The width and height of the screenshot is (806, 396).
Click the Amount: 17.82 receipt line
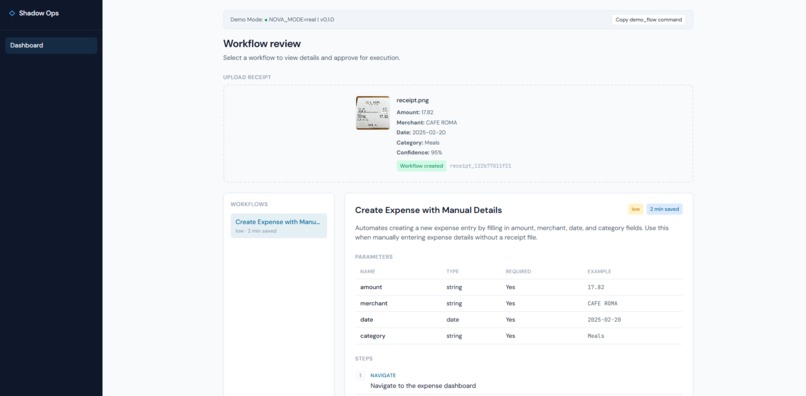click(x=416, y=112)
